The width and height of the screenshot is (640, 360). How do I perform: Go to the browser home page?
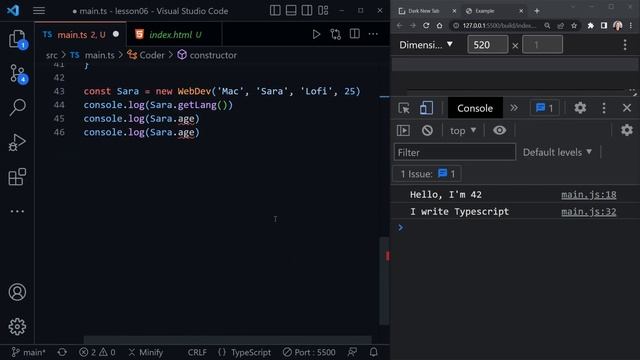439,25
